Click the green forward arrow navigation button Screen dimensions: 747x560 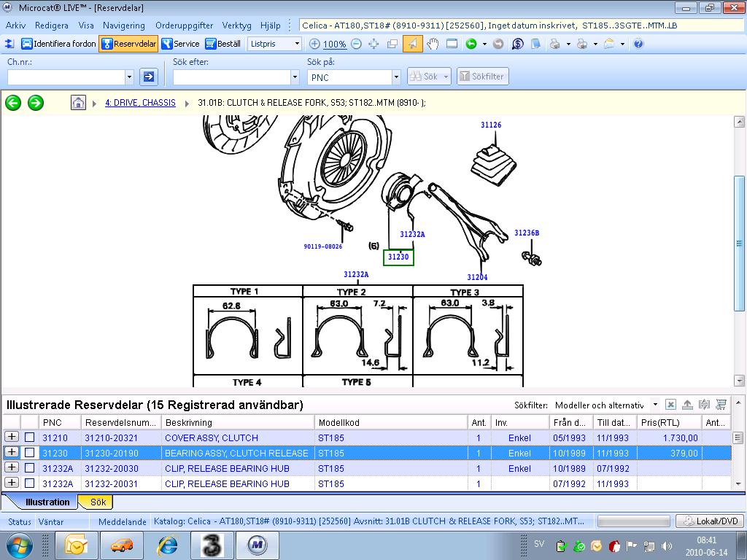(x=36, y=102)
